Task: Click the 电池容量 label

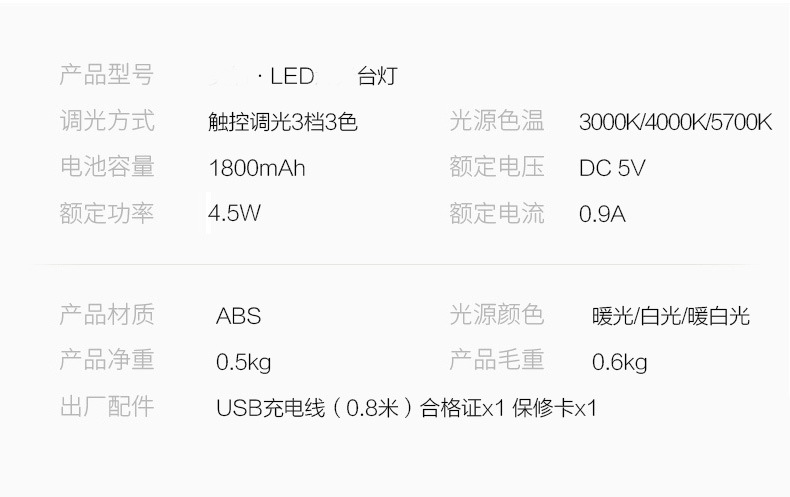Action: (x=107, y=167)
